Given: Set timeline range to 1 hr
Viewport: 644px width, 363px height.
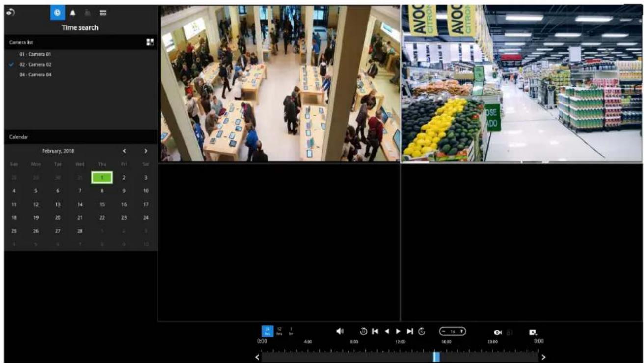Looking at the screenshot, I should 291,331.
